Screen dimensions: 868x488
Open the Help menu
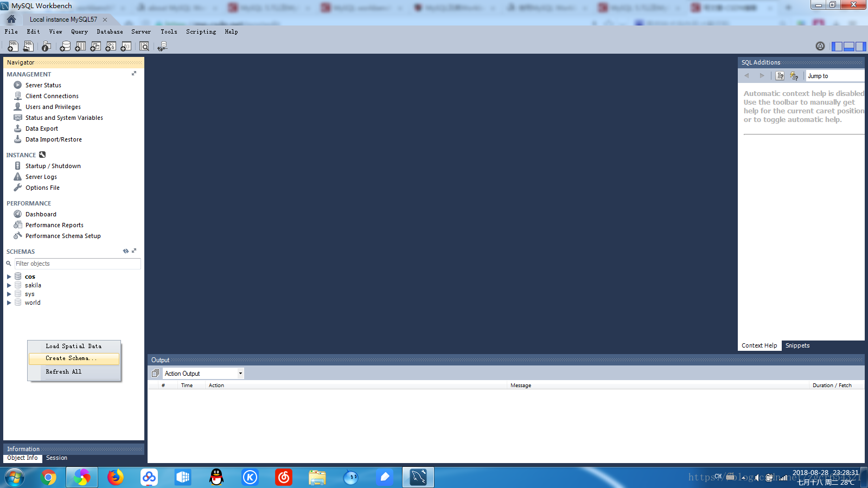(x=231, y=31)
